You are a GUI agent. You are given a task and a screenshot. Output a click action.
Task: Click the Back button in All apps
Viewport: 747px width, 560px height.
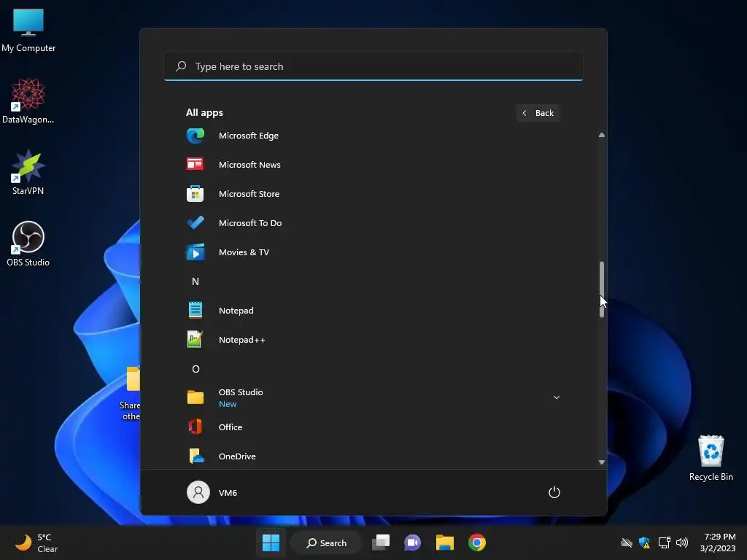tap(538, 113)
